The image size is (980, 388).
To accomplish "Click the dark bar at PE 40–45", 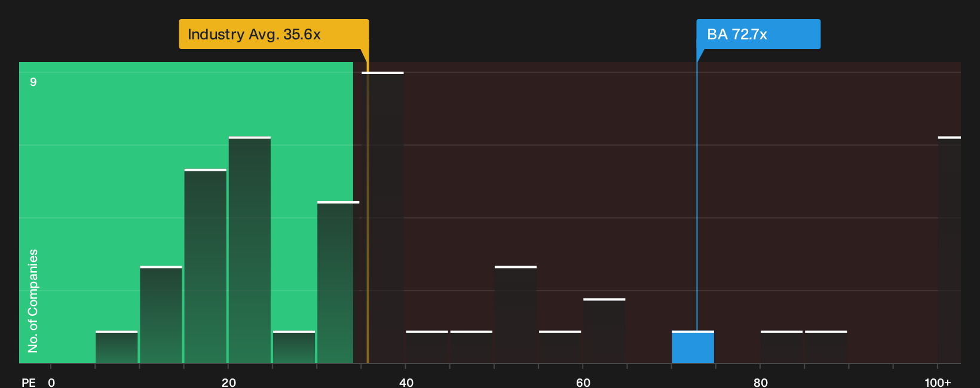I will (427, 347).
